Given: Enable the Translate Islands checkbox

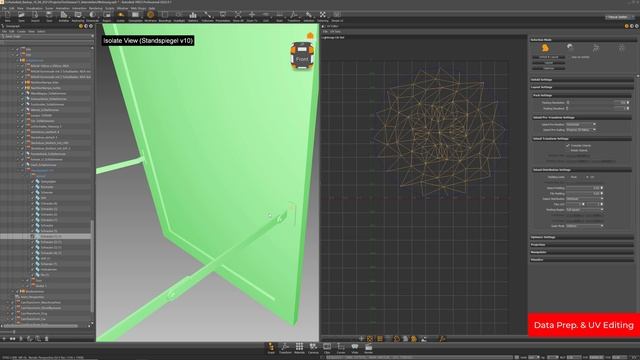Looking at the screenshot, I should pyautogui.click(x=568, y=145).
